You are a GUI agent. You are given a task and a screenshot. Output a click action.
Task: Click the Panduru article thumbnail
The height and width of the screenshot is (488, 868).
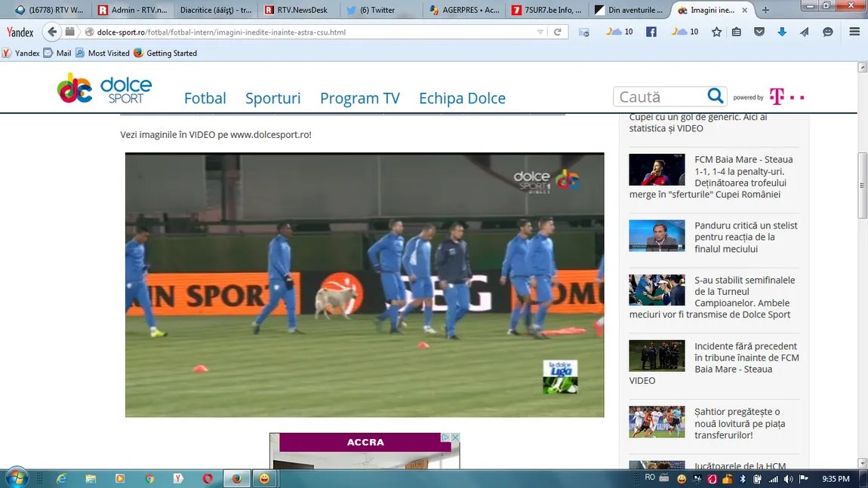click(657, 235)
